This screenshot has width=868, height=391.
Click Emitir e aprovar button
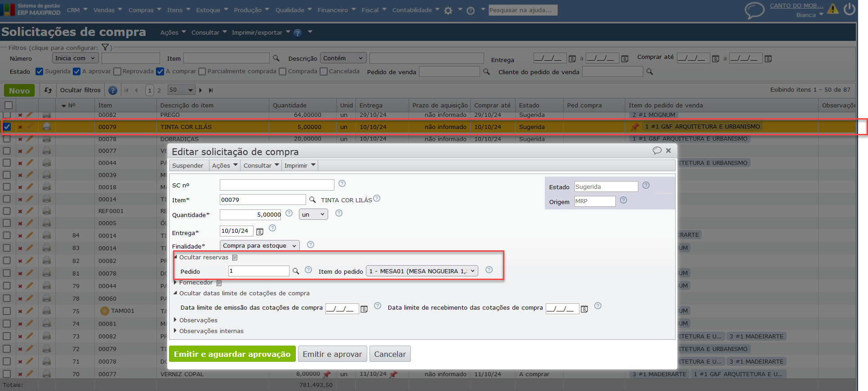[332, 354]
